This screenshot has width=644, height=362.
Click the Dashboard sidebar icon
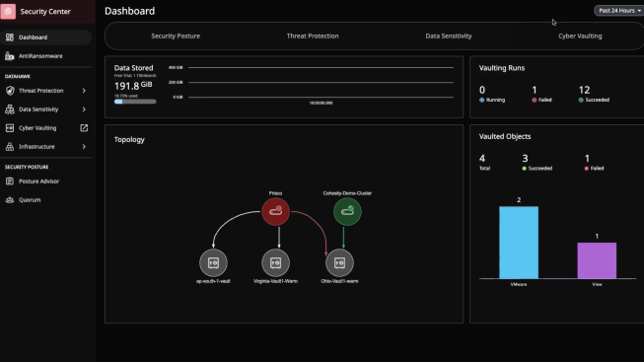click(x=10, y=37)
